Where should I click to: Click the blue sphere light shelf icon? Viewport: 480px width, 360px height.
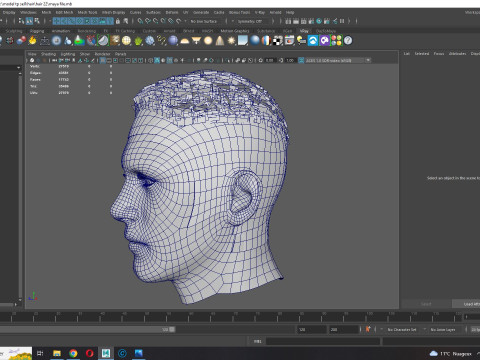click(x=173, y=41)
